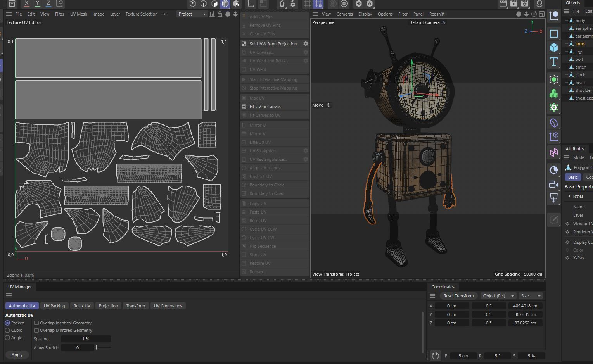Image resolution: width=593 pixels, height=364 pixels.
Task: Enable the snap magnet icon
Action: tap(282, 4)
